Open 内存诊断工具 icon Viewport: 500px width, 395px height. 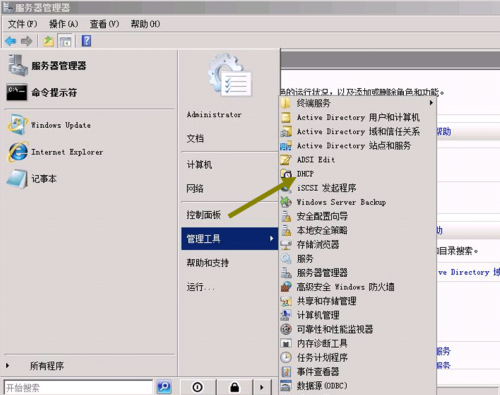(286, 343)
